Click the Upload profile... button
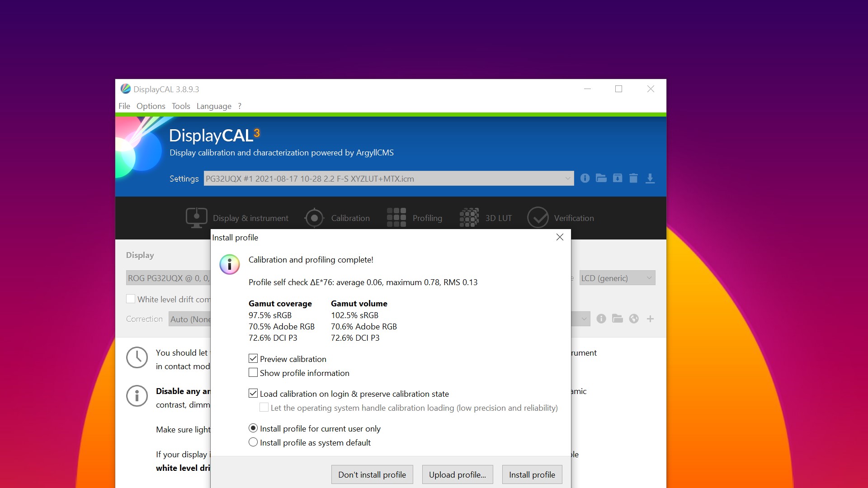Screen dimensions: 868x488 coord(457,474)
